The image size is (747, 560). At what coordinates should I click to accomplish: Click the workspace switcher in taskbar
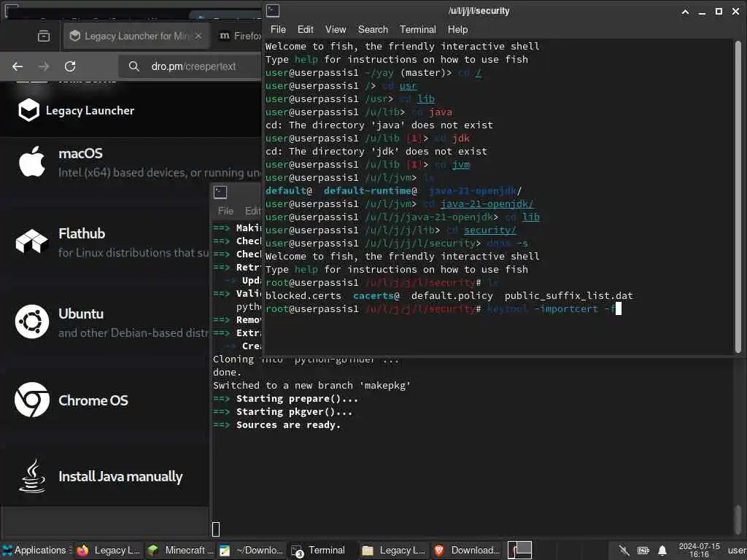pos(519,551)
